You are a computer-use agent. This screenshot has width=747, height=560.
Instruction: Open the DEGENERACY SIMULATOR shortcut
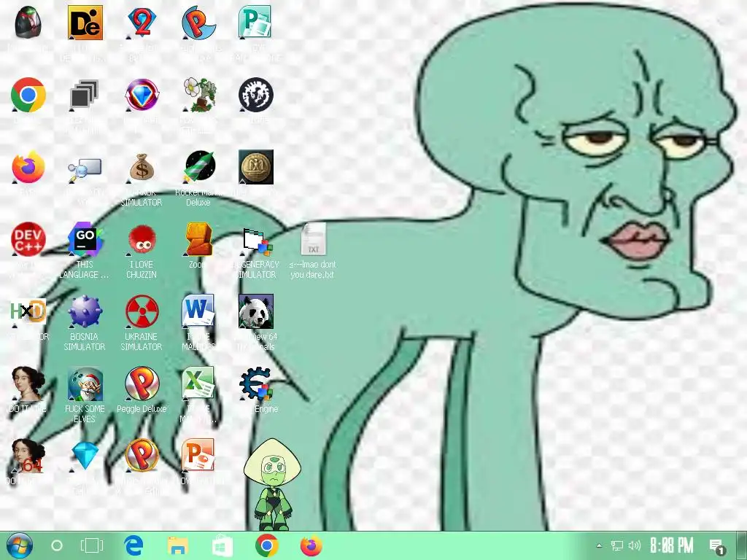point(256,241)
